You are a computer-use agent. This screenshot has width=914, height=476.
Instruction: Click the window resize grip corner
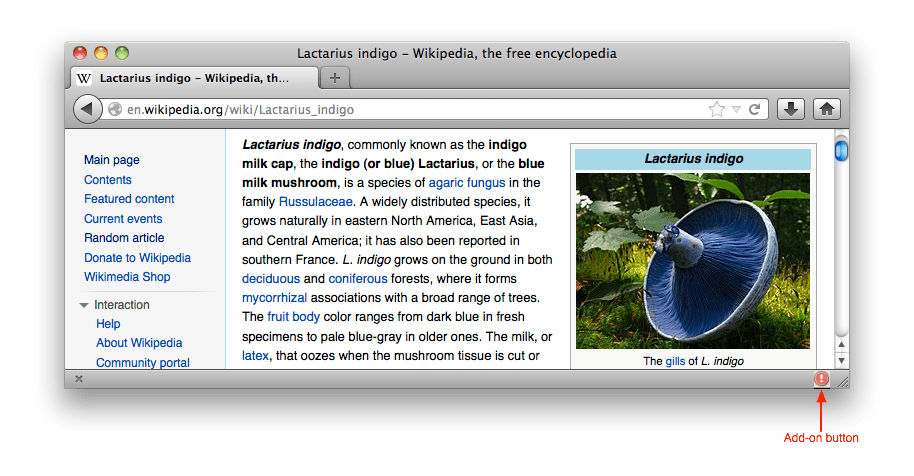tap(843, 382)
